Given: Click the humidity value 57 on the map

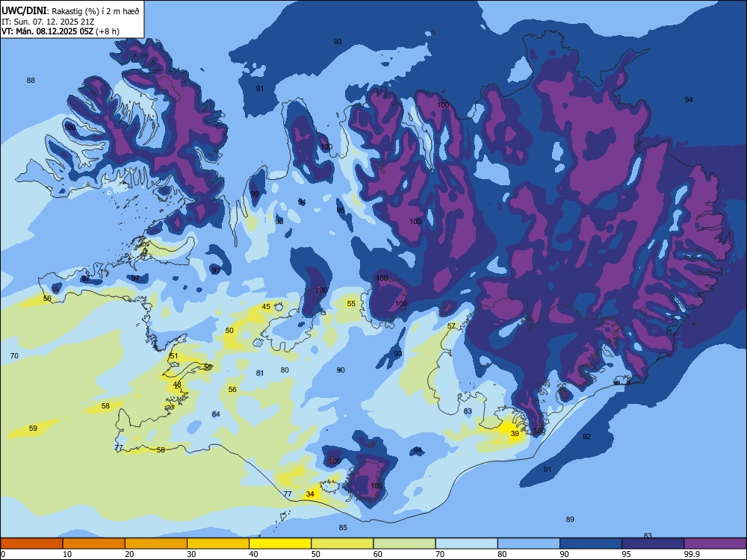Looking at the screenshot, I should click(x=451, y=326).
